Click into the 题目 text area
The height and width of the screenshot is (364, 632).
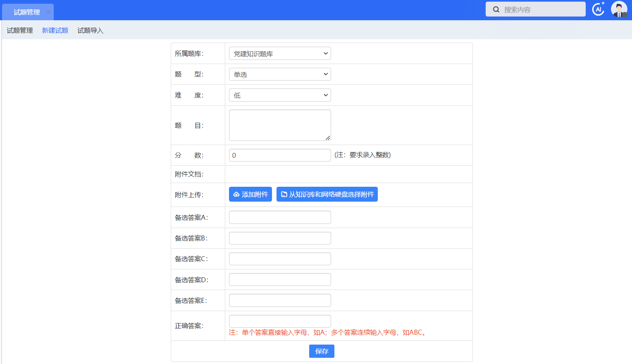tap(280, 125)
